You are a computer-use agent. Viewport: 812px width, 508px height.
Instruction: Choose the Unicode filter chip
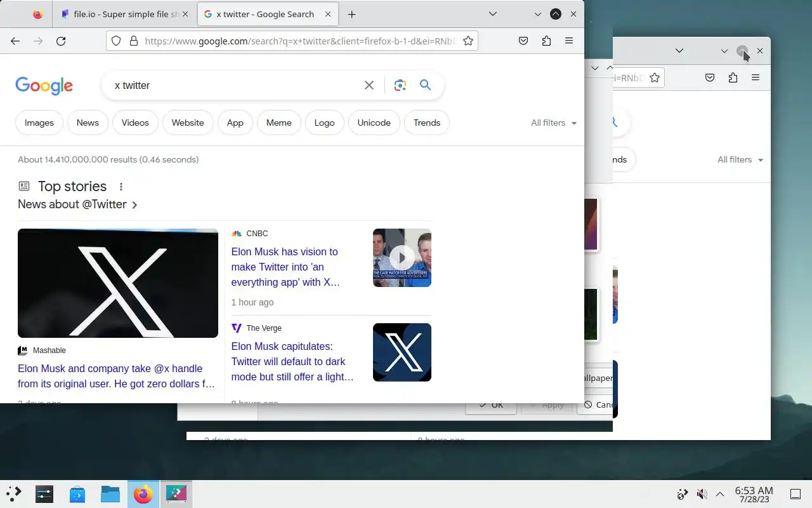click(x=374, y=123)
